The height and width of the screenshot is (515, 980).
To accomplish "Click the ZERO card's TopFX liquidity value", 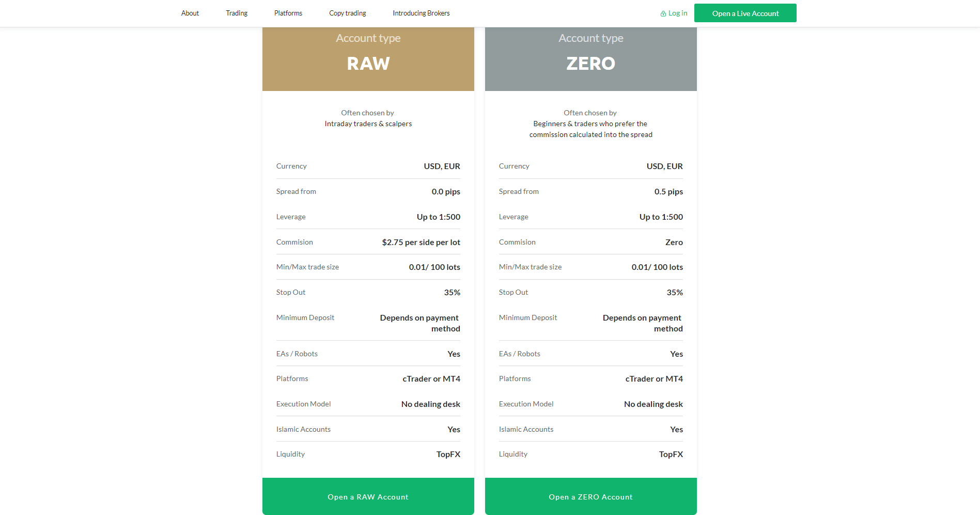I will [671, 454].
